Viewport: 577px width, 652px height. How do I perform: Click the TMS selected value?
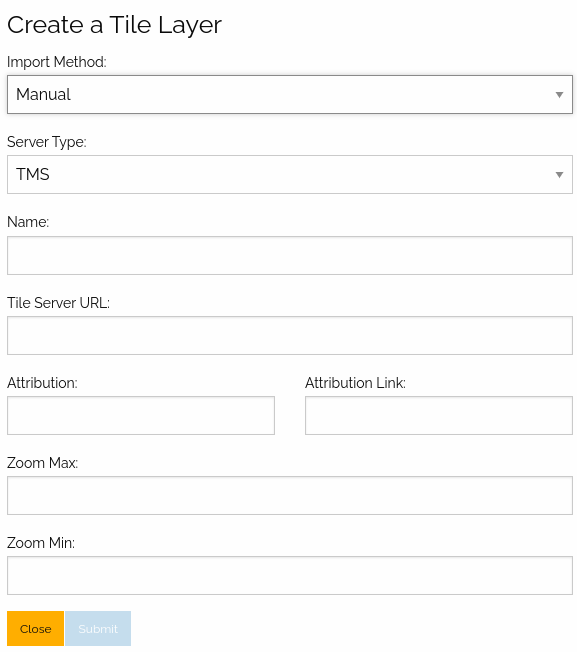[x=33, y=174]
